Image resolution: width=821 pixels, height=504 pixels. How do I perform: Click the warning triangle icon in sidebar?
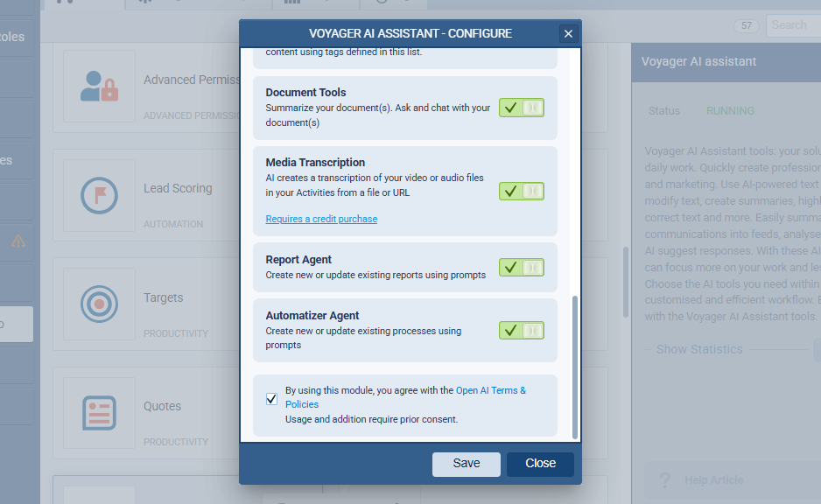[x=18, y=241]
